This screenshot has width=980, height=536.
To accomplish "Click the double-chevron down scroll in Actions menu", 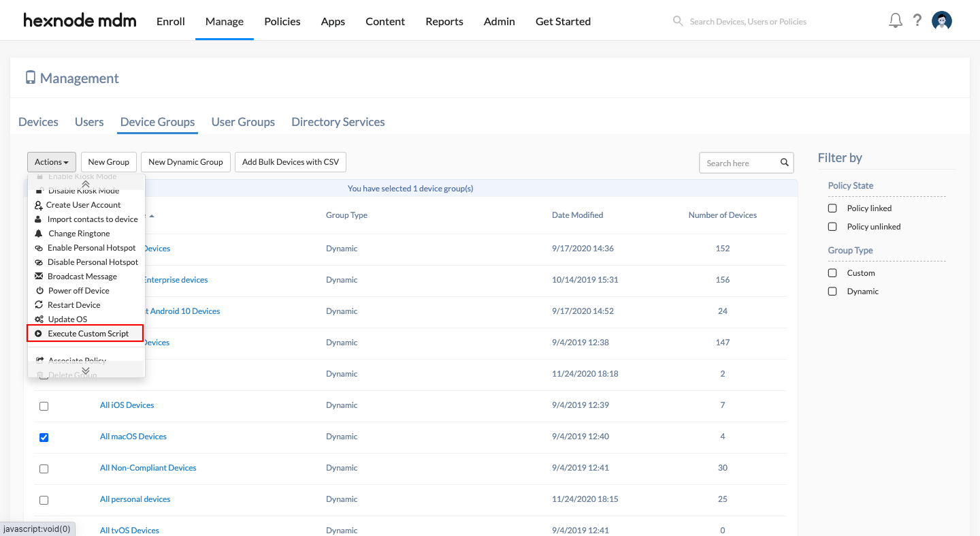I will [x=86, y=371].
